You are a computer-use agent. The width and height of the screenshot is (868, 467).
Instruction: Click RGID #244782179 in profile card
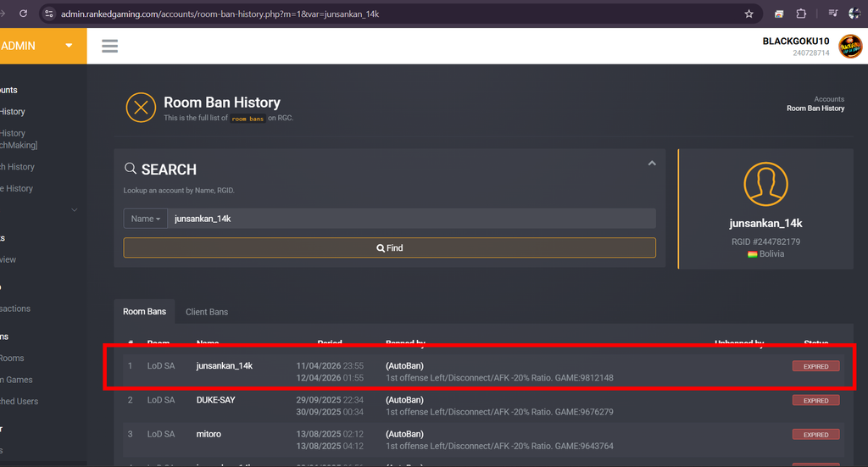click(x=765, y=242)
